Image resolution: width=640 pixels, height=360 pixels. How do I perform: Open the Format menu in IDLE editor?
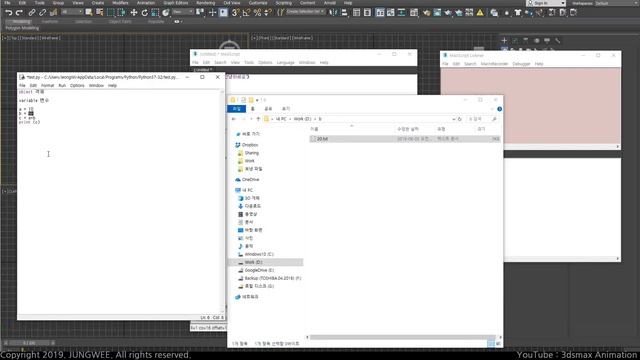(x=47, y=86)
